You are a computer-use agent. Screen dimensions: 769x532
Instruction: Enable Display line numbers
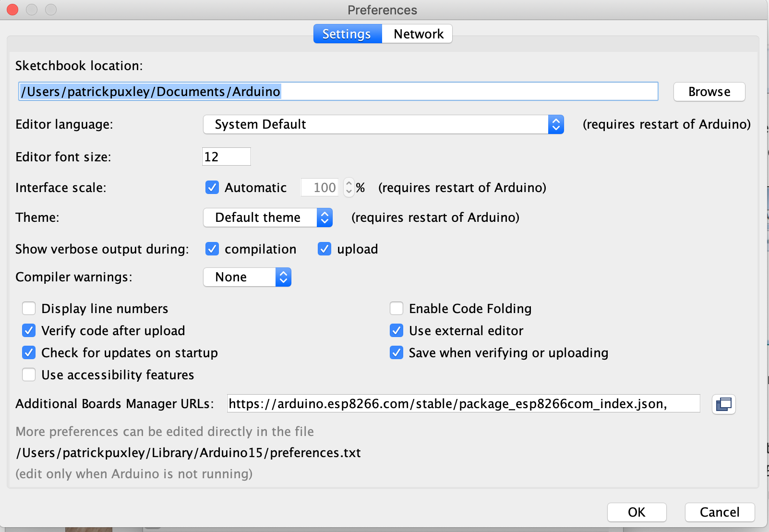[29, 308]
